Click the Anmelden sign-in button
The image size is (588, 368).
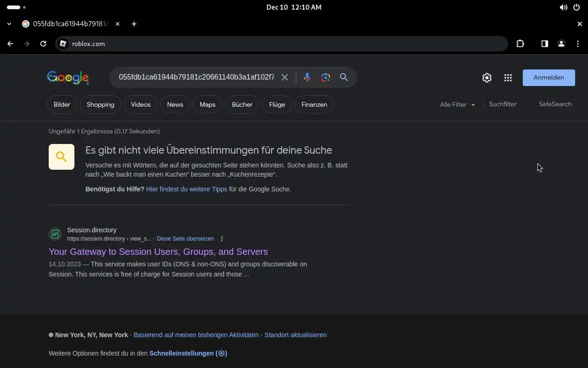548,78
